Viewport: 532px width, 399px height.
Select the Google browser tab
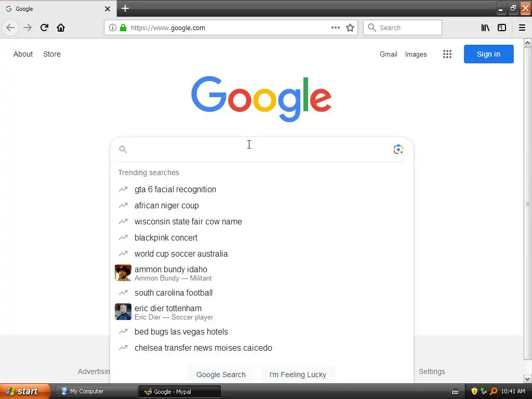tap(58, 9)
